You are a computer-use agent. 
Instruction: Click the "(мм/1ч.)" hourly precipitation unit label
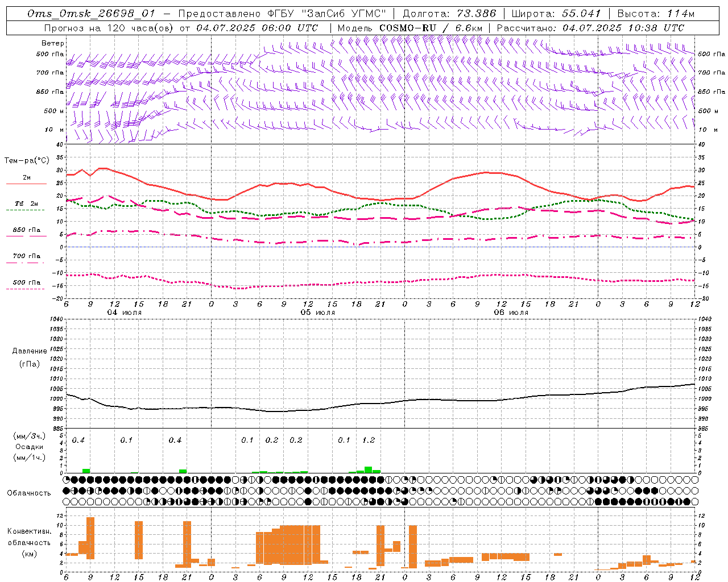tap(30, 458)
